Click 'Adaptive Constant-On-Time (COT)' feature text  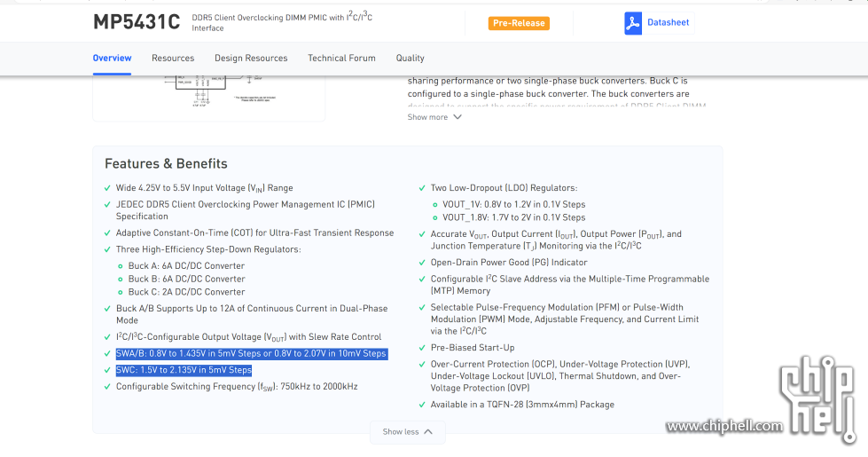pyautogui.click(x=254, y=232)
